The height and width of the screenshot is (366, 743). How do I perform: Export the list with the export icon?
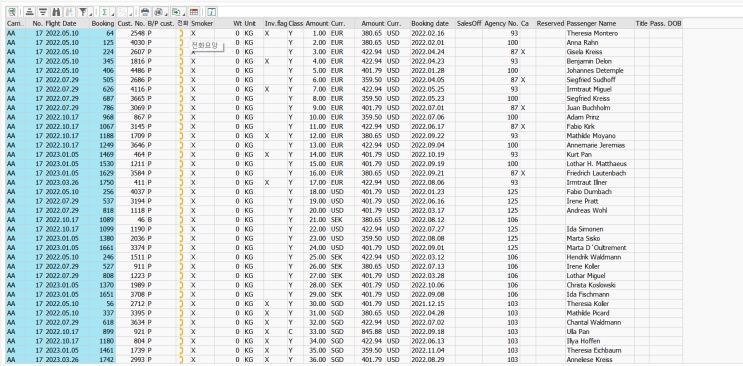(176, 12)
